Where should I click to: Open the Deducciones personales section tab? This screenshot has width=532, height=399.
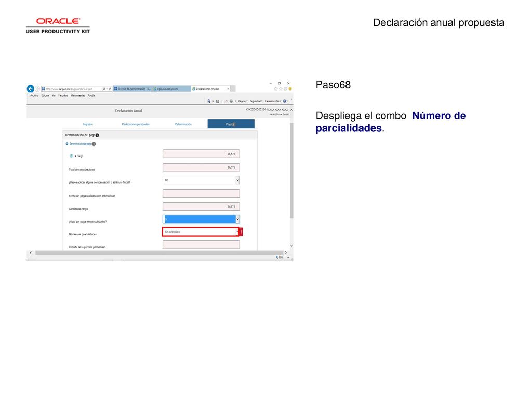tap(136, 124)
